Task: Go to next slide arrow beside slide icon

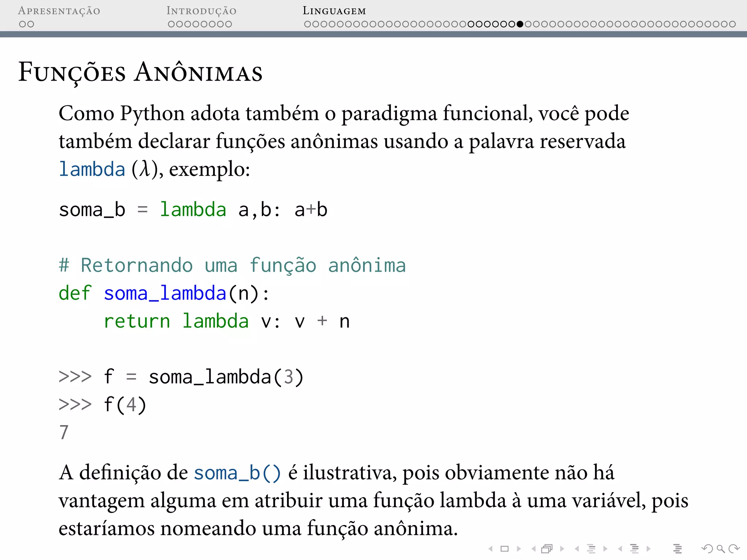Action: (x=519, y=549)
